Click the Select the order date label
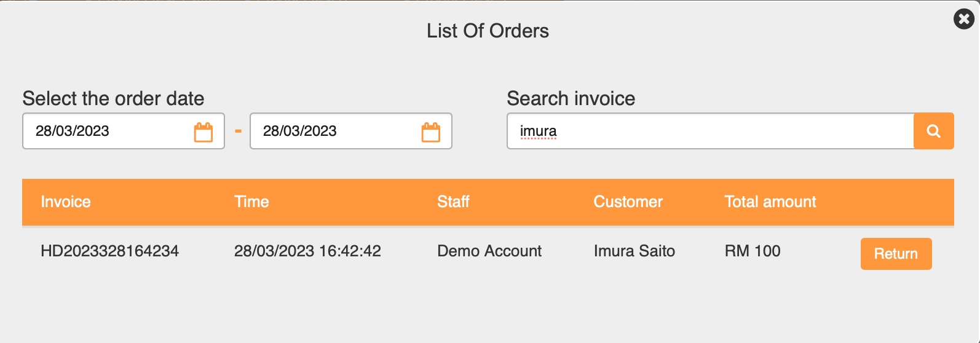Screen dimensions: 980x343 (113, 98)
